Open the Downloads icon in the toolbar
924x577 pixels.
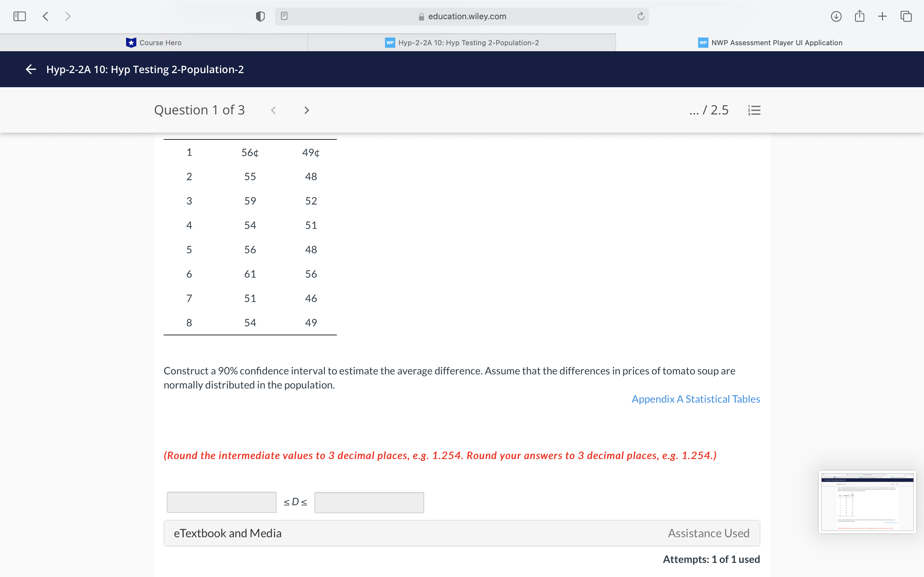tap(835, 16)
